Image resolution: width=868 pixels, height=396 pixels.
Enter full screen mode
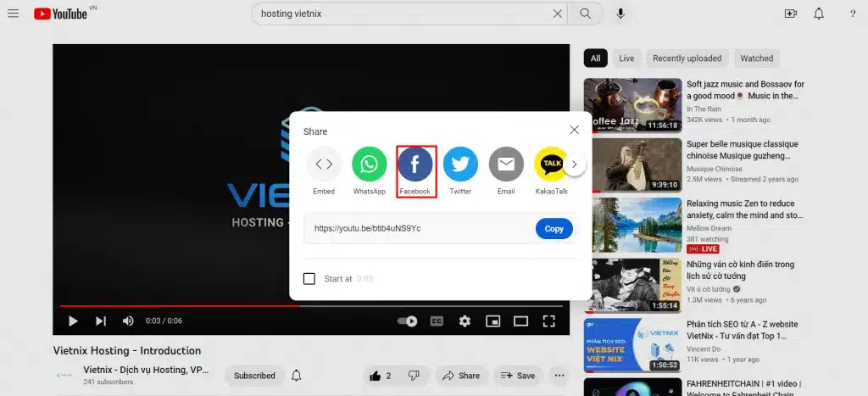(548, 321)
